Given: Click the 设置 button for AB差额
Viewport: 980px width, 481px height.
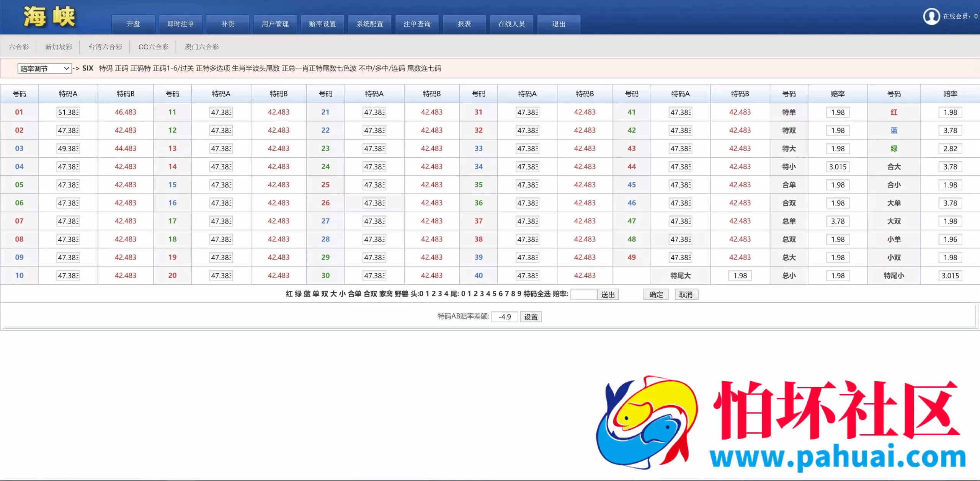Looking at the screenshot, I should [531, 317].
